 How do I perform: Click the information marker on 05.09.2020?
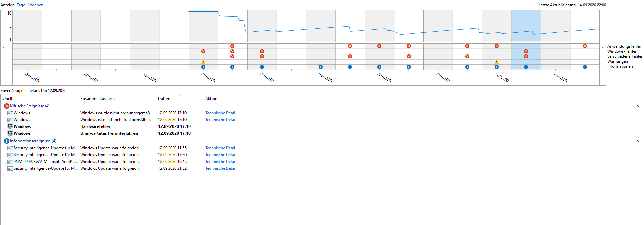click(x=320, y=67)
